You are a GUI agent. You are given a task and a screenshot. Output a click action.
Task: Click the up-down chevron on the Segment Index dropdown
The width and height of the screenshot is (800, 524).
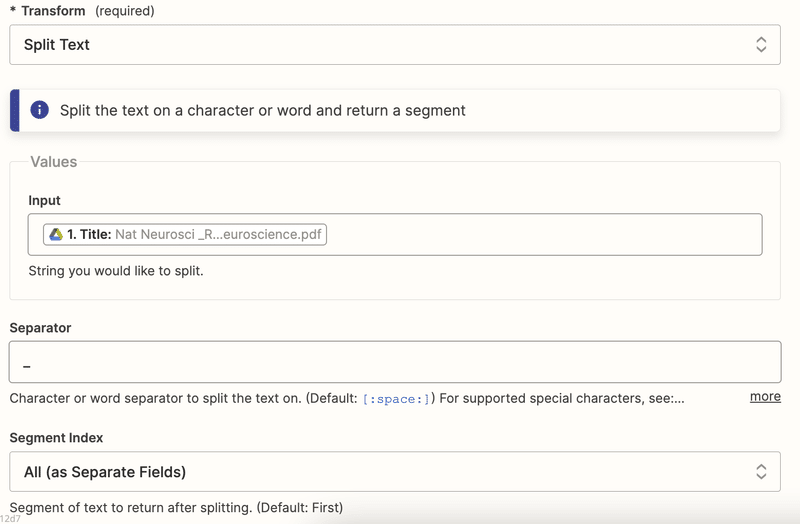(761, 471)
